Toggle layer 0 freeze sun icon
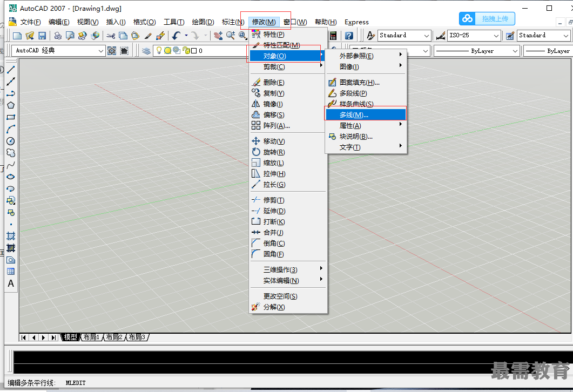The image size is (573, 392). [167, 50]
